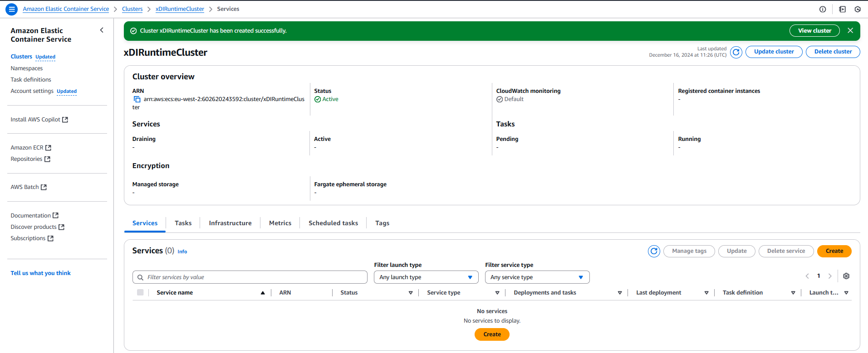The width and height of the screenshot is (868, 353).
Task: Open the Any service type dropdown
Action: (x=537, y=277)
